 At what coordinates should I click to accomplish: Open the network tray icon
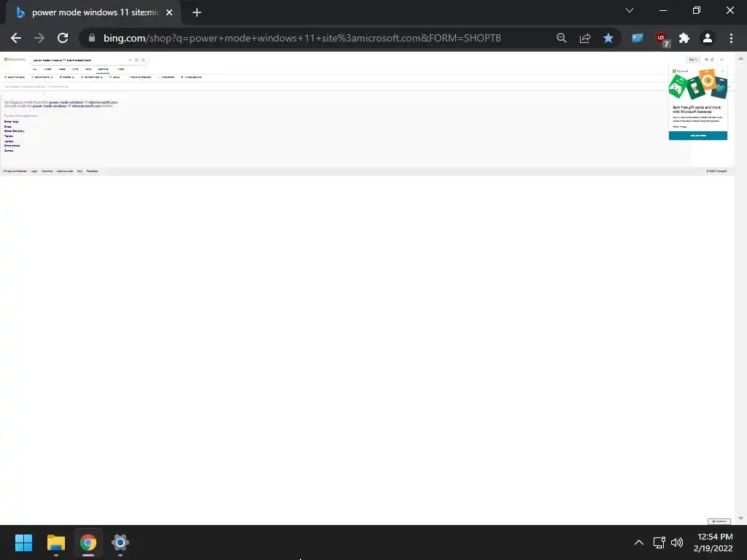click(x=659, y=542)
